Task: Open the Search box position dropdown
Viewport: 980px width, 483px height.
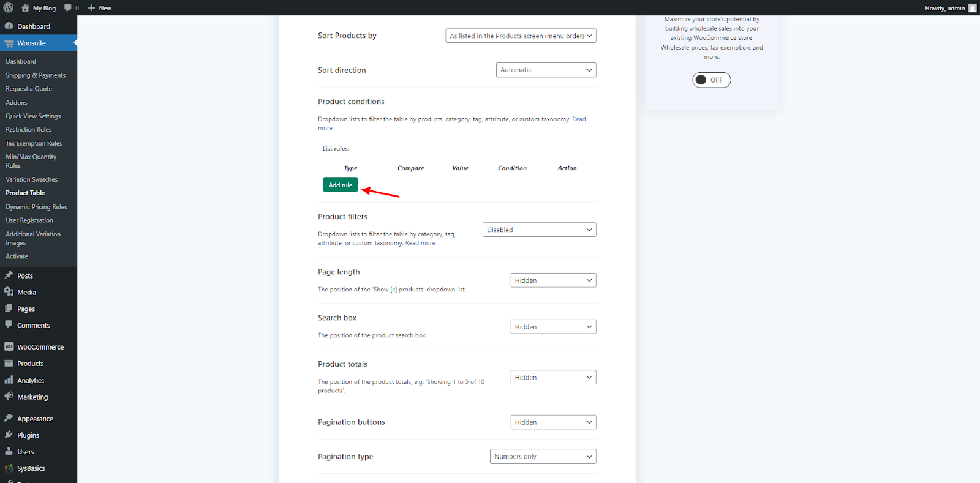Action: click(553, 327)
